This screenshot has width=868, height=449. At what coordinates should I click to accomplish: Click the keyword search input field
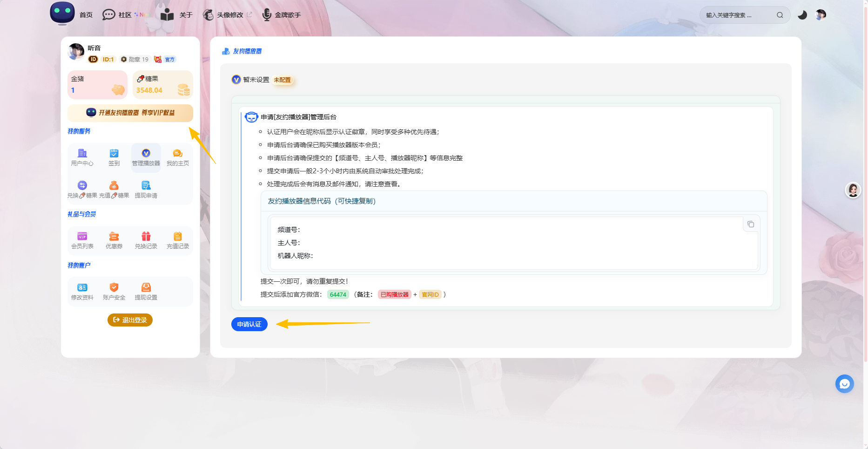(738, 15)
